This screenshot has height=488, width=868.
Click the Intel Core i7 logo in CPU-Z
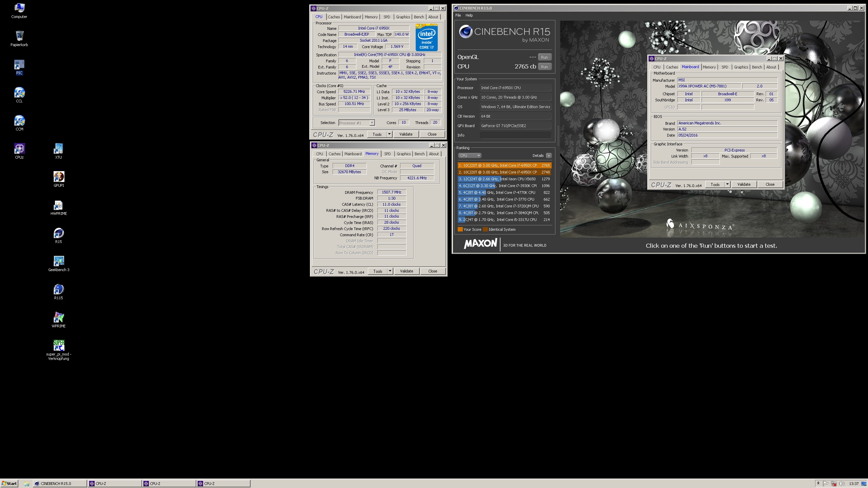426,37
